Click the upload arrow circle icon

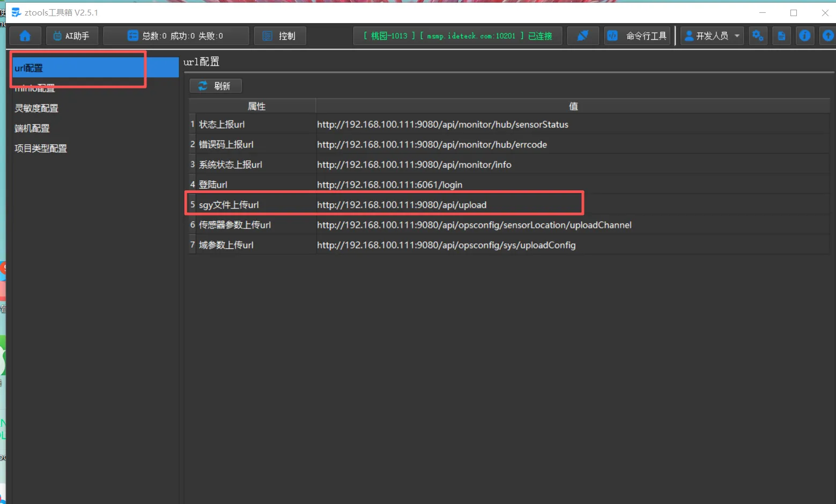tap(828, 36)
